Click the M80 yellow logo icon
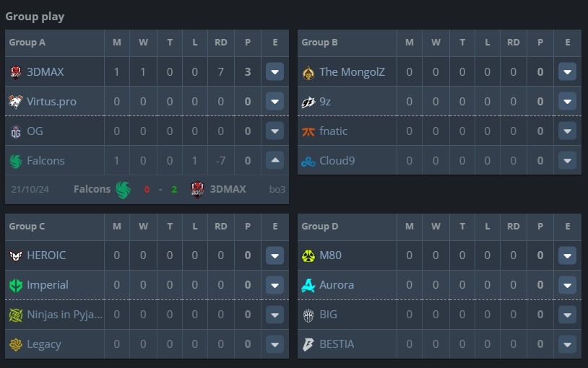 click(308, 255)
